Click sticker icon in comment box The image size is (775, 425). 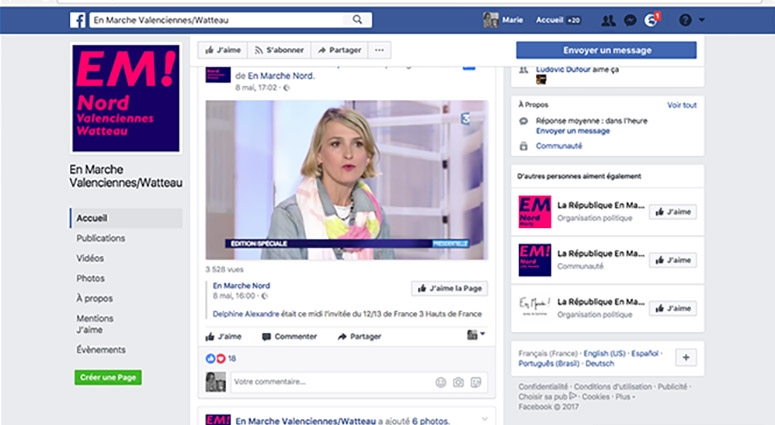476,382
